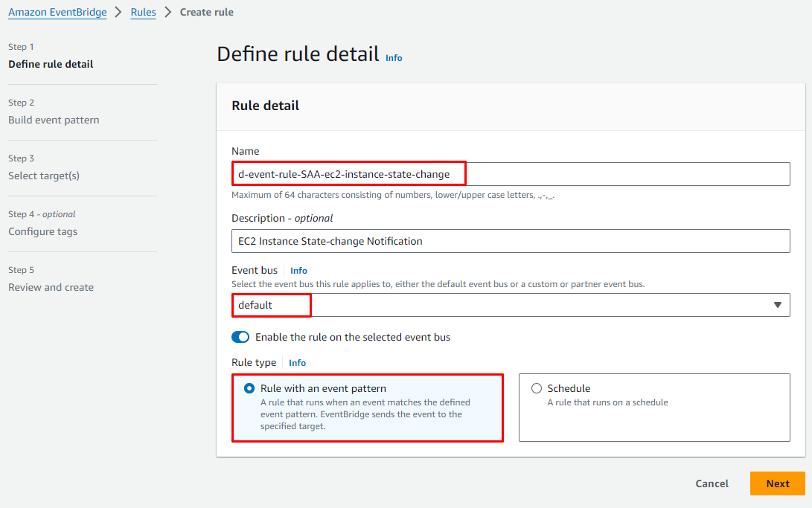The image size is (812, 508).
Task: Jump to Step 3 Select target(s)
Action: click(x=44, y=176)
